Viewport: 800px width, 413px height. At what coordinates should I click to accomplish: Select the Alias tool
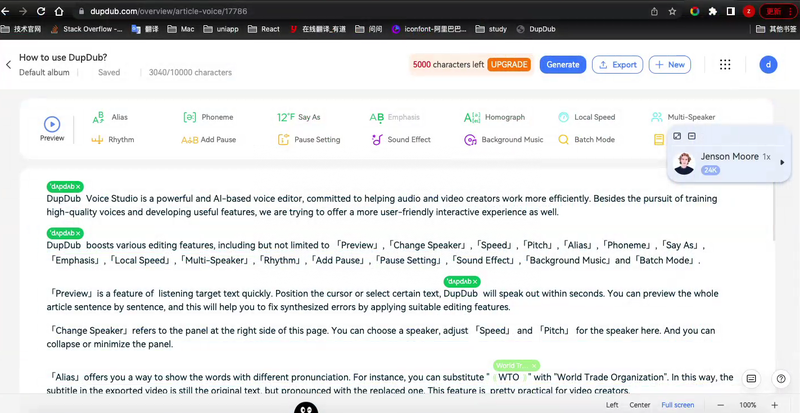pos(110,117)
